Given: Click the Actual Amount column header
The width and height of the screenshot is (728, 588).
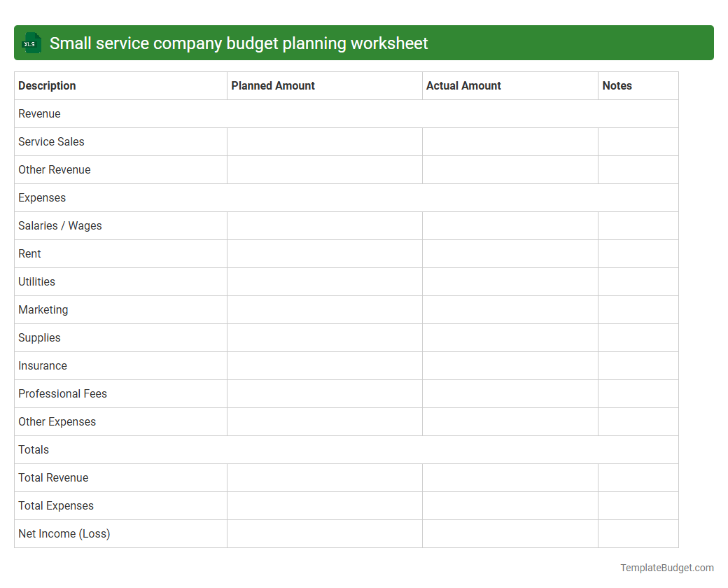Looking at the screenshot, I should [x=463, y=85].
